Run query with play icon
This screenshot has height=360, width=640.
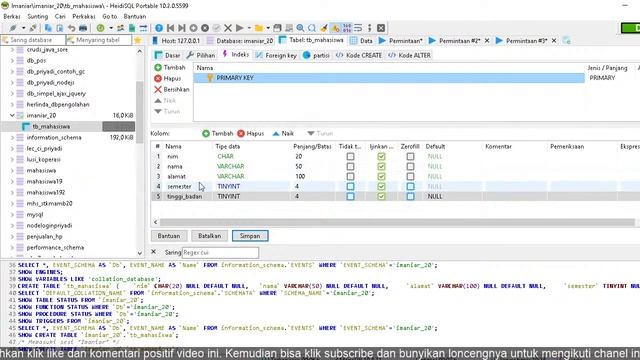240,28
